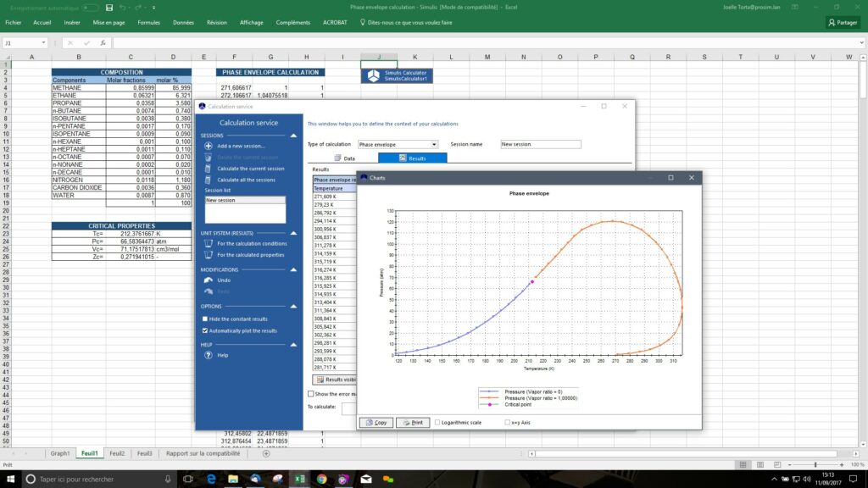Click the Excel redo arrow in quick access toolbar

(138, 8)
